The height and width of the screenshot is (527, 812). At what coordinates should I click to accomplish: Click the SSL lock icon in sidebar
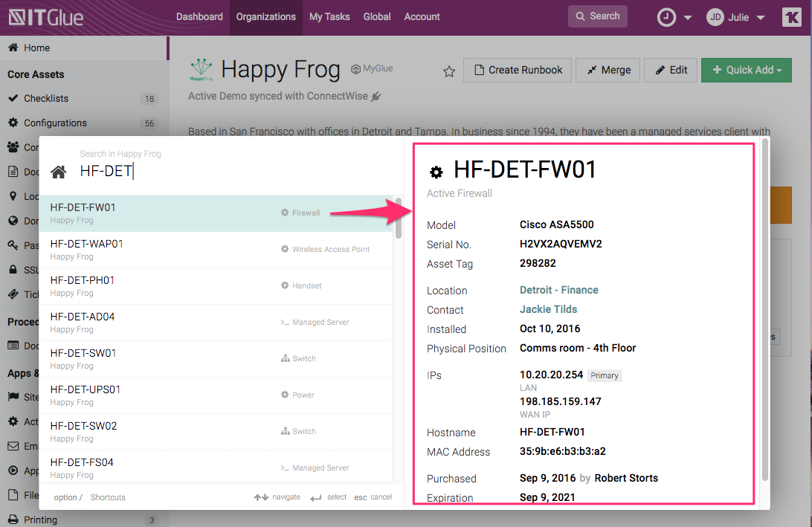(13, 269)
